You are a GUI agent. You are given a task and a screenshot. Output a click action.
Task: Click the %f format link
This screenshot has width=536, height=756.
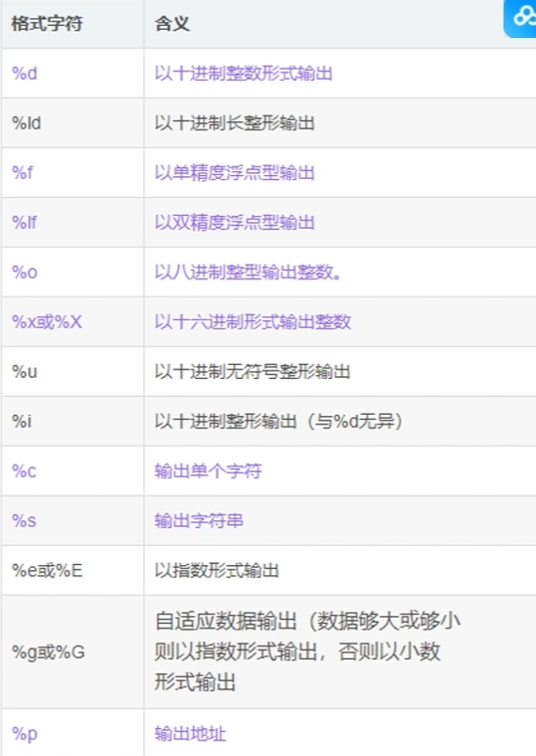coord(22,173)
